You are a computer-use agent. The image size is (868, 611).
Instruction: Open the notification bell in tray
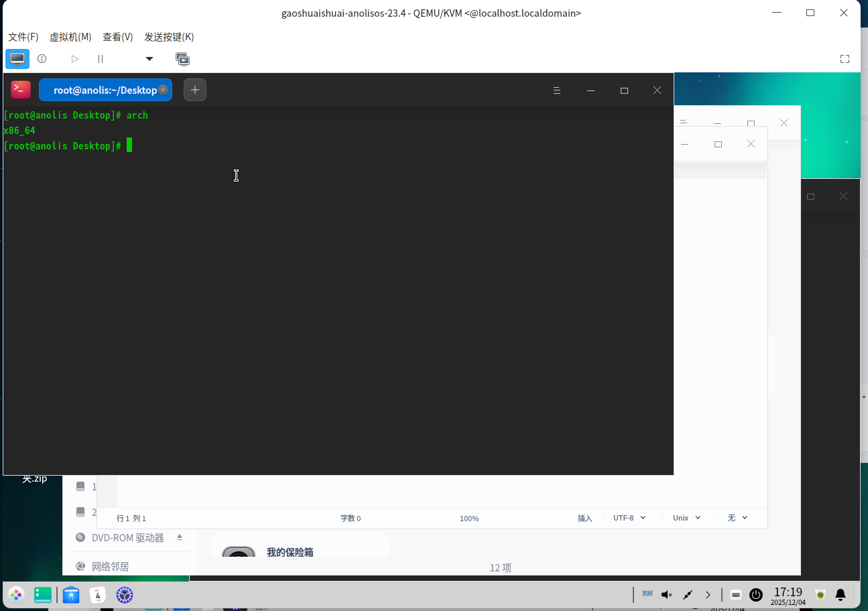pos(840,594)
